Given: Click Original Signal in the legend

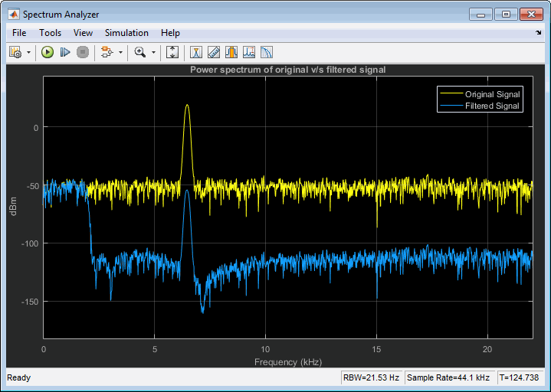Looking at the screenshot, I should point(493,95).
